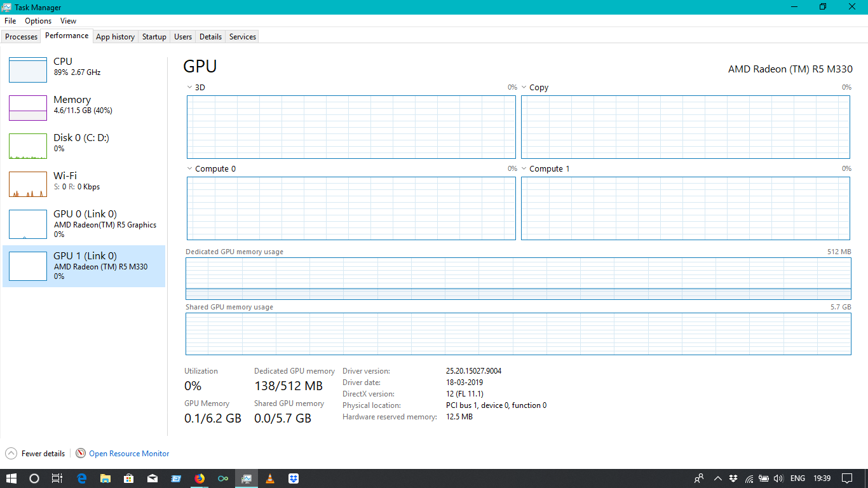Switch to the Details tab
The width and height of the screenshot is (868, 488).
pyautogui.click(x=210, y=37)
